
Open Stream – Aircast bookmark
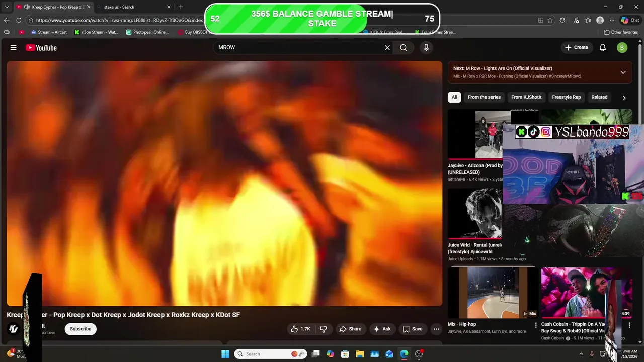pos(49,32)
